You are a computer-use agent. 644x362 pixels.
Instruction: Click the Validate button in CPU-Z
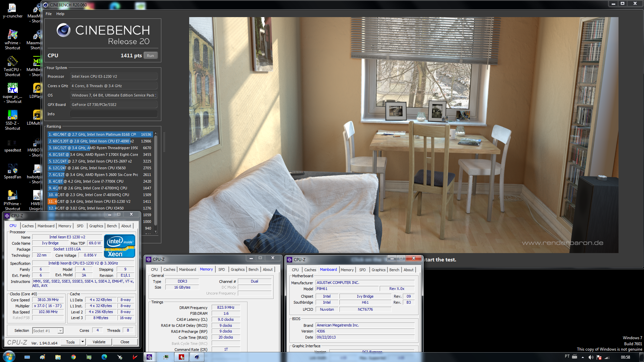pyautogui.click(x=99, y=342)
